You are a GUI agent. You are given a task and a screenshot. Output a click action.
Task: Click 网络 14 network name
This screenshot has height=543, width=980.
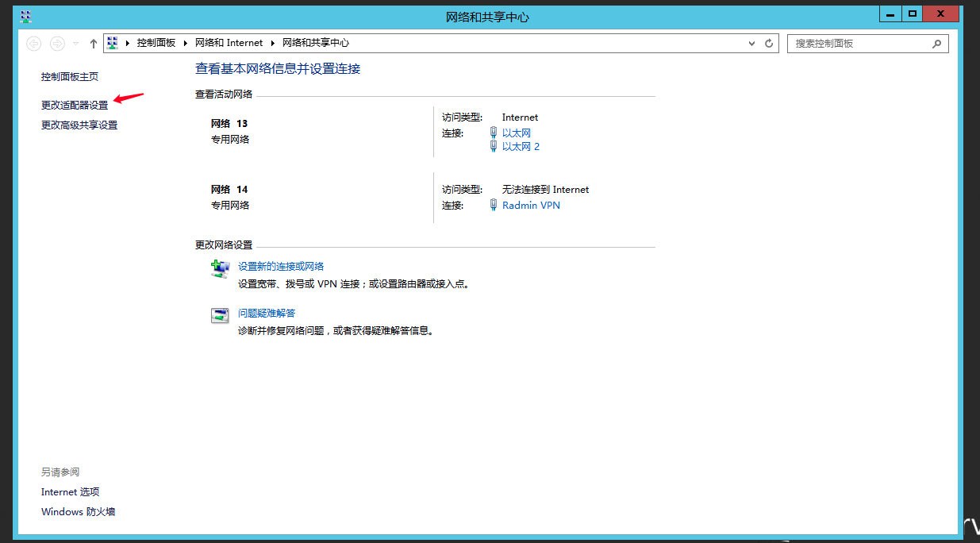click(229, 189)
